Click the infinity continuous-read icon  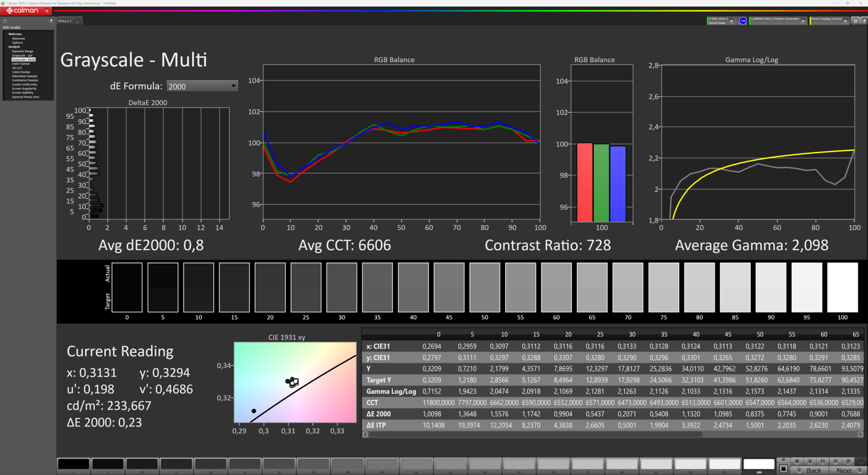click(x=835, y=461)
